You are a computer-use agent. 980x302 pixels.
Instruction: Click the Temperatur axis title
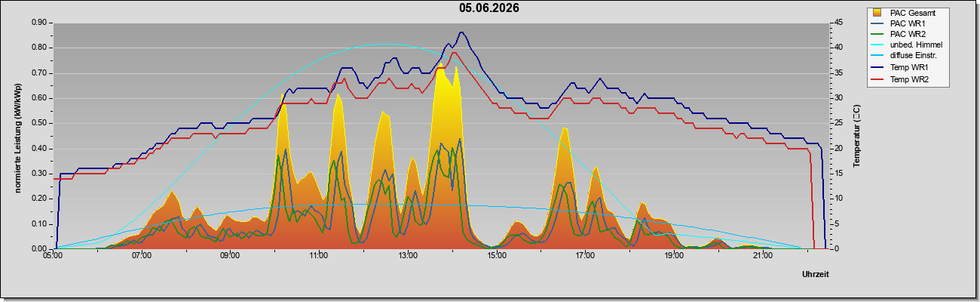[x=857, y=137]
